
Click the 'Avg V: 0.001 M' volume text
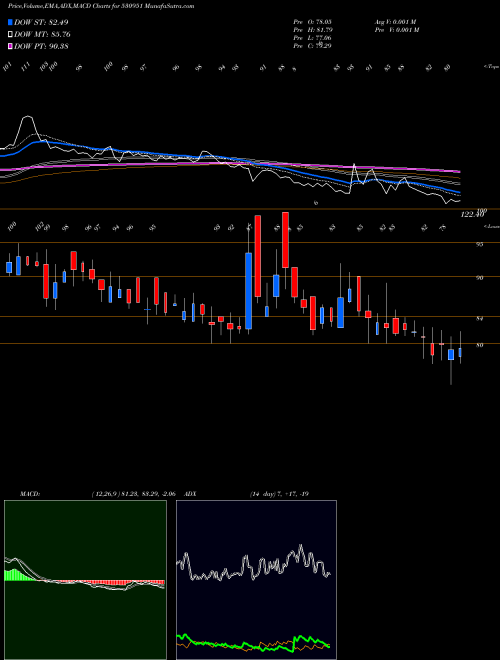pos(396,21)
